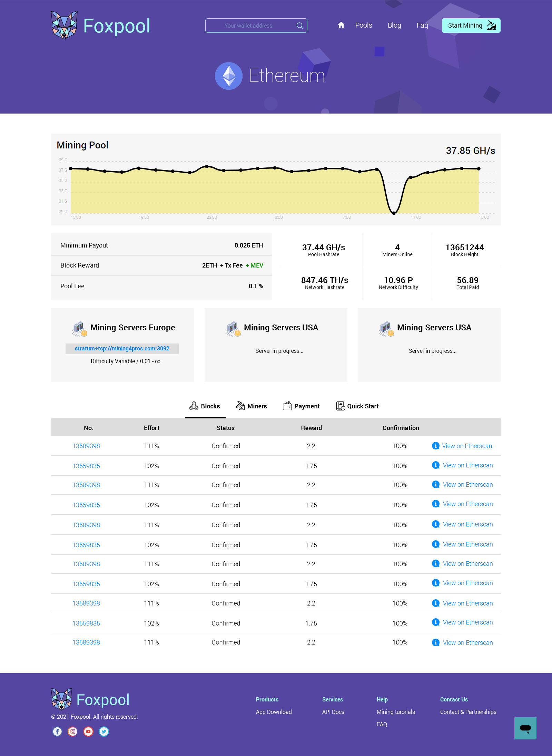552x756 pixels.
Task: Open the YouTube social icon
Action: 88,731
